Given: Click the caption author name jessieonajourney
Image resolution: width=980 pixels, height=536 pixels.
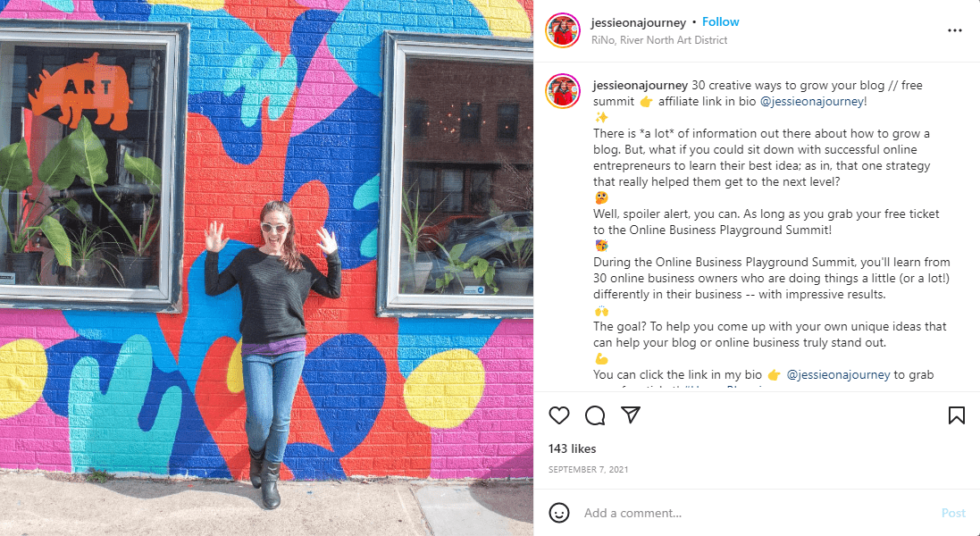Looking at the screenshot, I should (640, 85).
